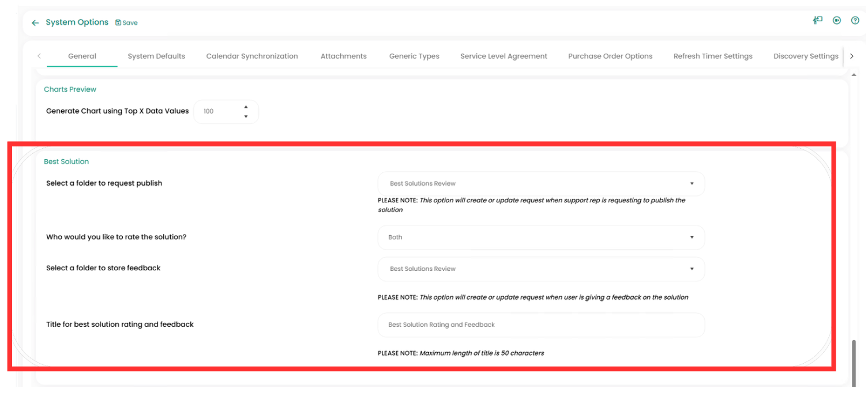Increase the Top X Data Values stepper
The image size is (868, 396).
point(246,107)
